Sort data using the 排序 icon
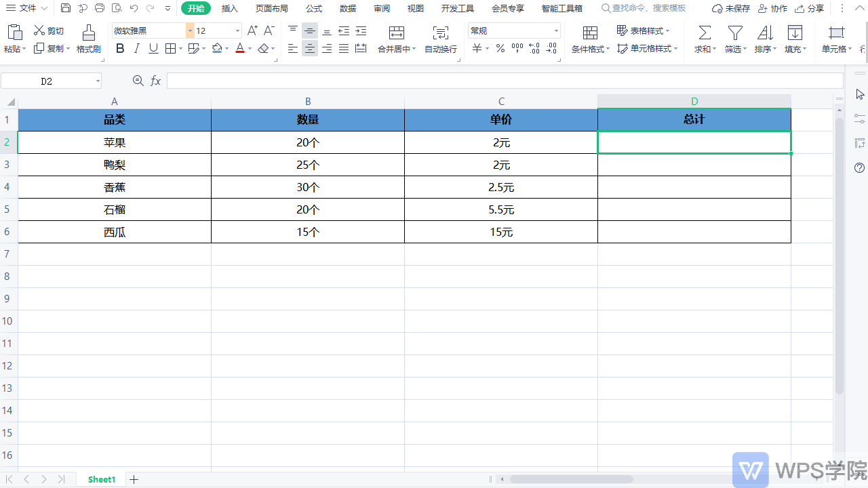The width and height of the screenshot is (868, 488). click(x=765, y=39)
